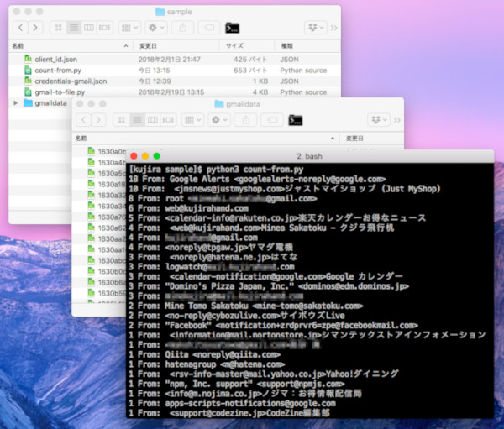Open Dropbox dropdown in the sample window toolbar
This screenshot has height=429, width=504.
pyautogui.click(x=316, y=28)
